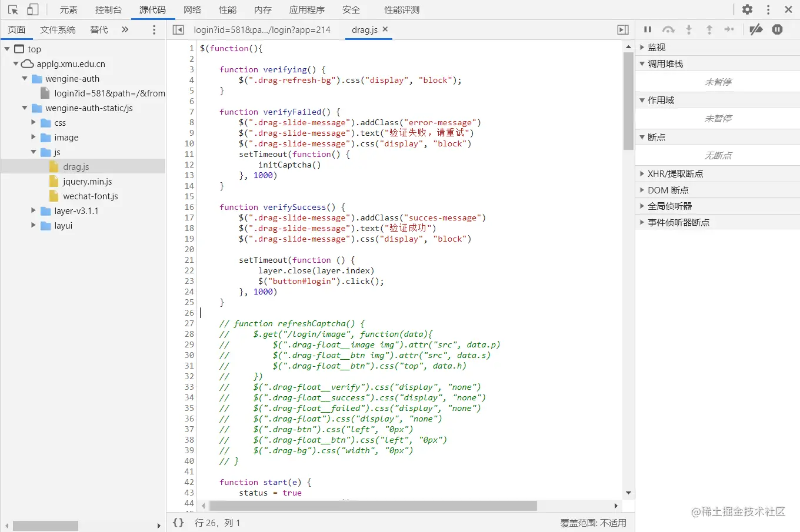The height and width of the screenshot is (532, 800).
Task: Toggle the device toolbar icon
Action: click(33, 10)
